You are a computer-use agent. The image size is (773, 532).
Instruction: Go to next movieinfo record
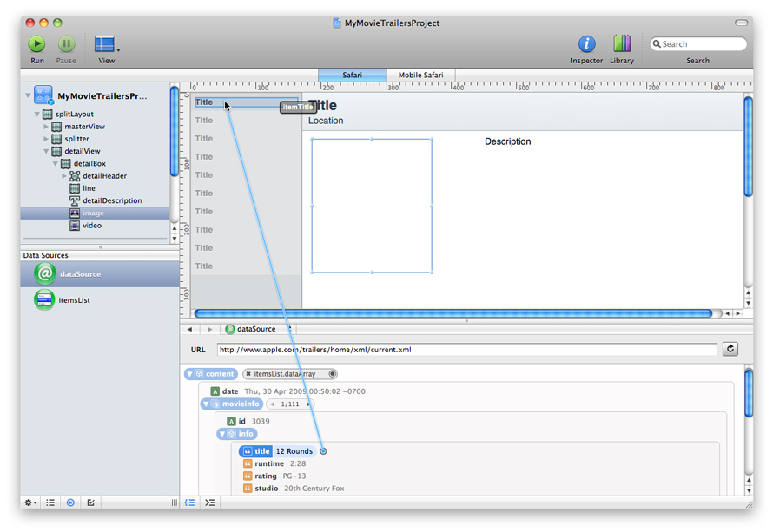coord(307,404)
